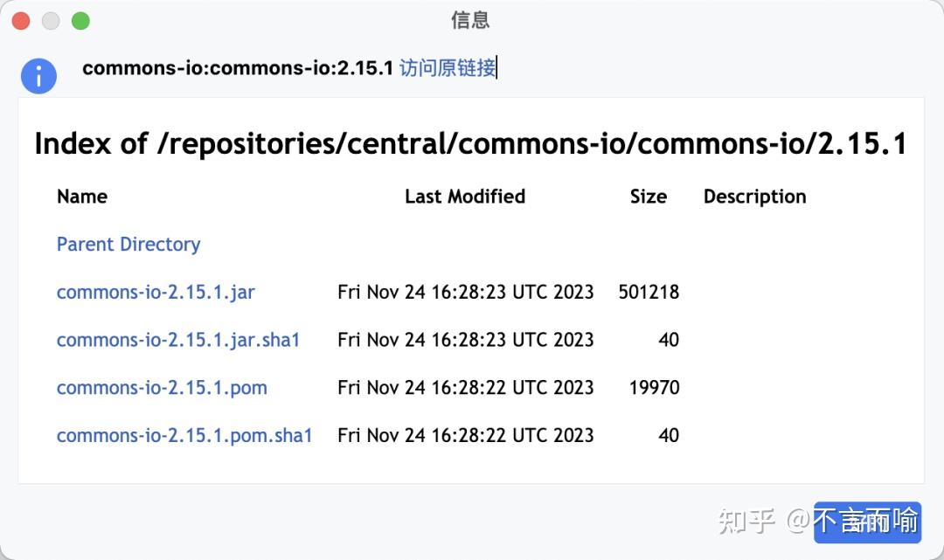Click the yellow minimize circle
Viewport: 944px width, 560px height.
(x=51, y=19)
